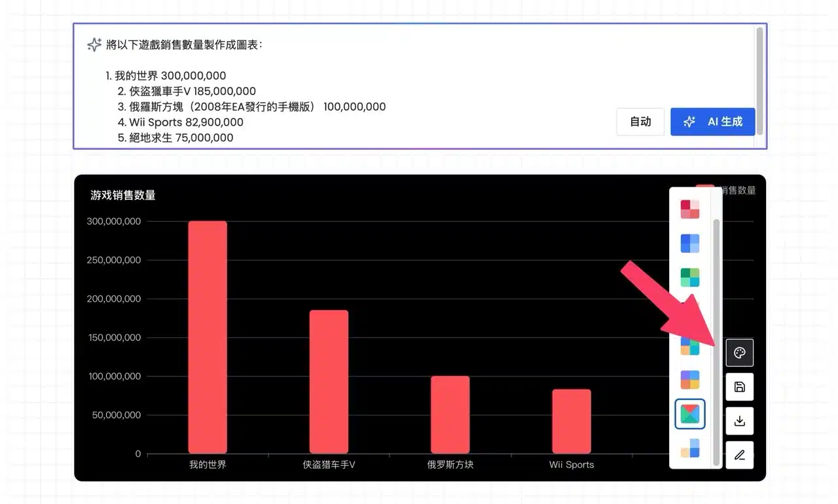This screenshot has width=838, height=504.
Task: Select the highlighted red-green triangle theme
Action: point(690,414)
